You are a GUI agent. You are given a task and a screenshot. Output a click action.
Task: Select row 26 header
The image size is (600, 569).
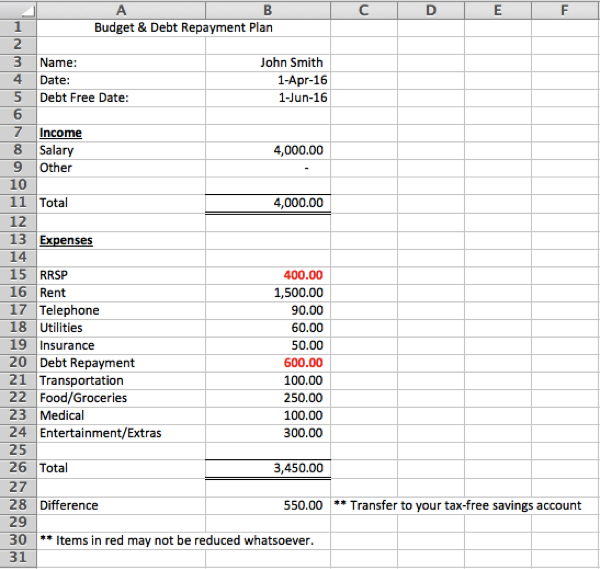click(x=18, y=467)
